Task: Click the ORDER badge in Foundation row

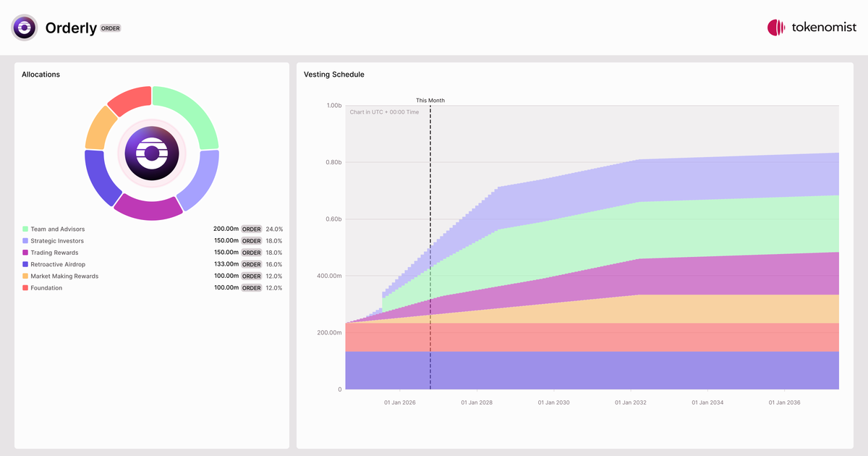Action: (x=252, y=288)
